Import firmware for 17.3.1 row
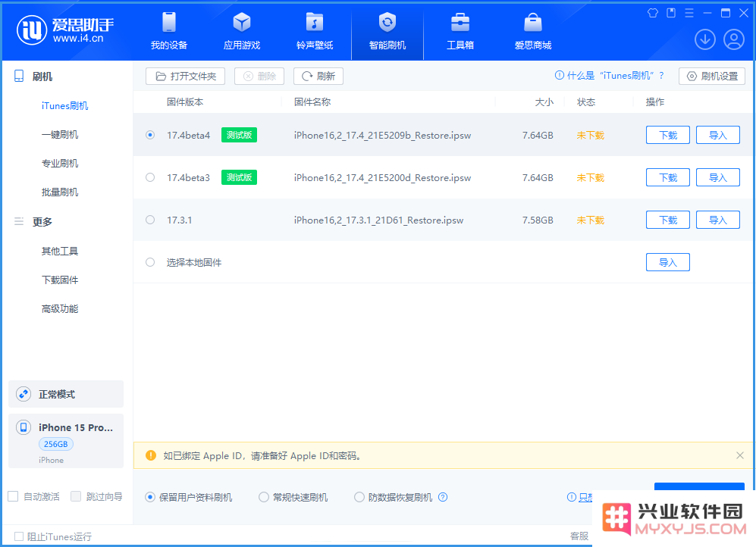 pyautogui.click(x=718, y=220)
